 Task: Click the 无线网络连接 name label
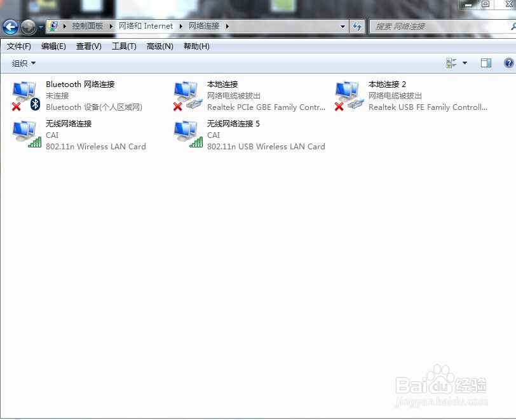click(x=69, y=124)
